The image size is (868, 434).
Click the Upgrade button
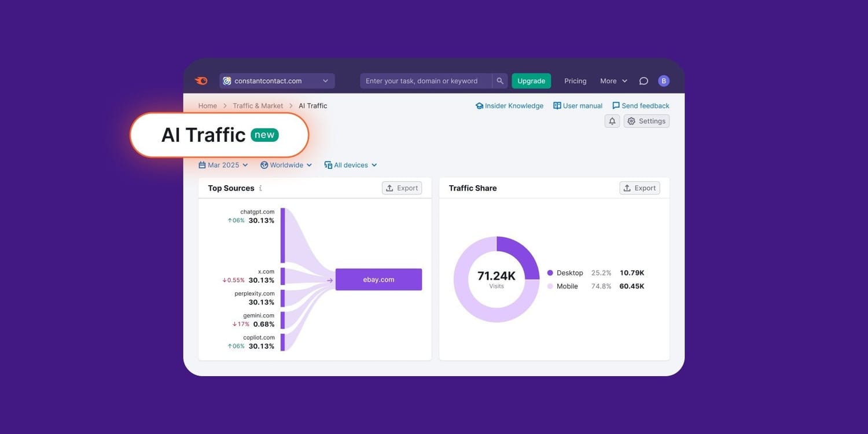click(x=531, y=80)
